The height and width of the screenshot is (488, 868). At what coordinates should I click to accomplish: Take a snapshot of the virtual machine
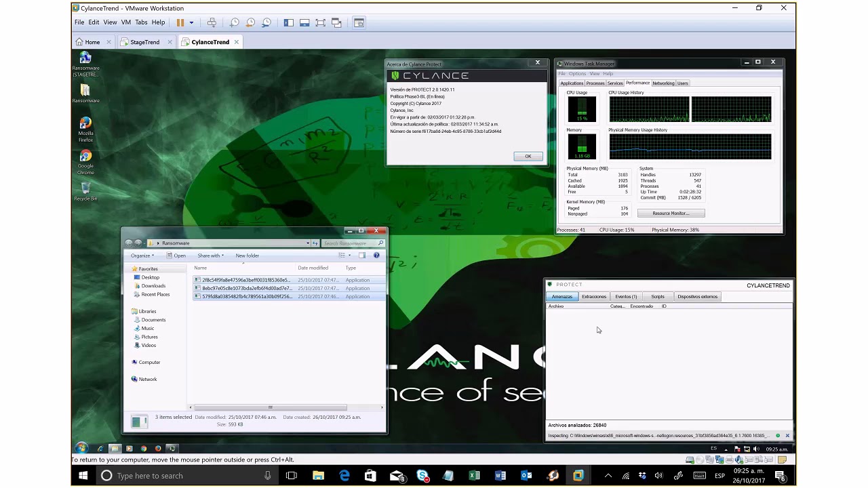(235, 22)
